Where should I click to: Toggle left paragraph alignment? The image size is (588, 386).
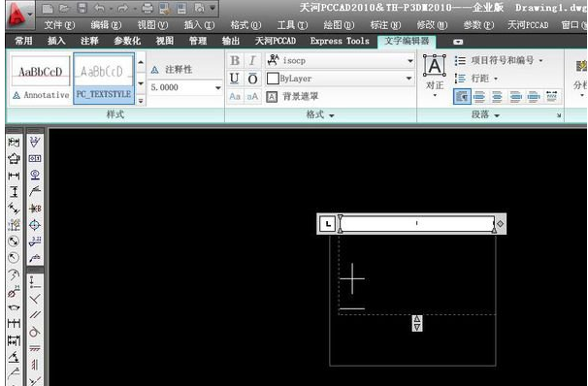(x=479, y=97)
